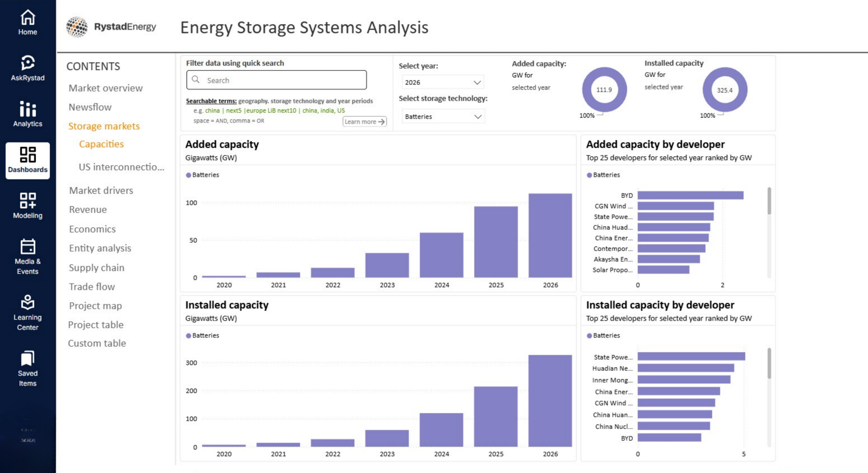
Task: Open Market overview in contents
Action: pyautogui.click(x=106, y=88)
